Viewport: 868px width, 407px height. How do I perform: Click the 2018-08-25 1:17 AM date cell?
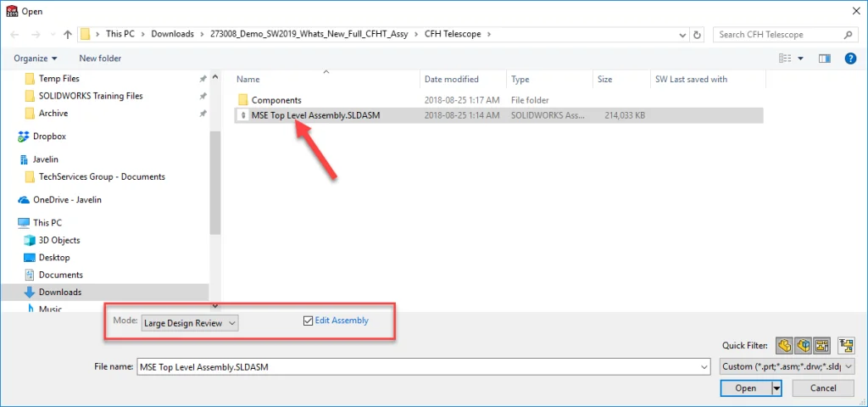coord(462,100)
